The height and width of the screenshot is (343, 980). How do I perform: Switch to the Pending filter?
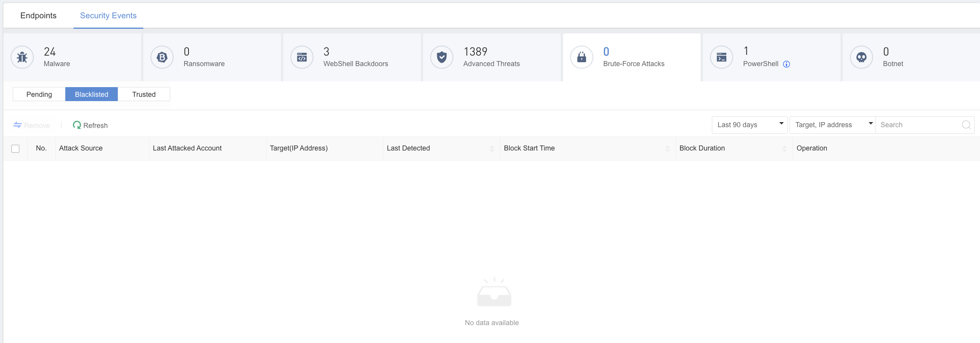coord(39,94)
